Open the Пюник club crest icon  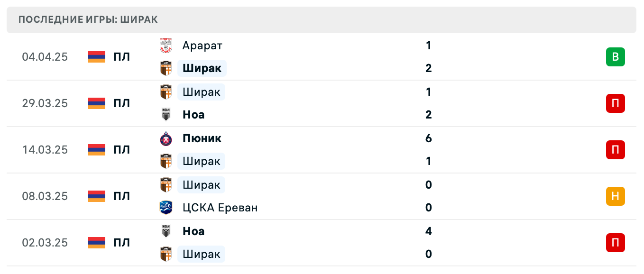point(166,138)
